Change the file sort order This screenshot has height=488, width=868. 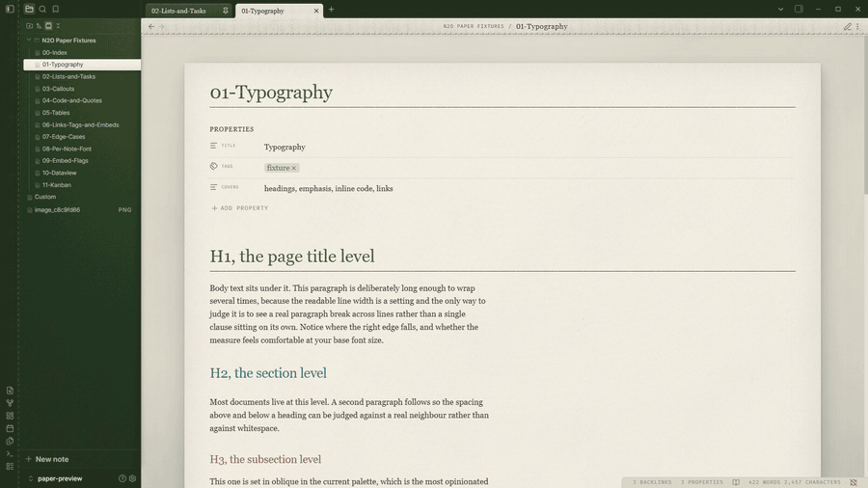39,25
